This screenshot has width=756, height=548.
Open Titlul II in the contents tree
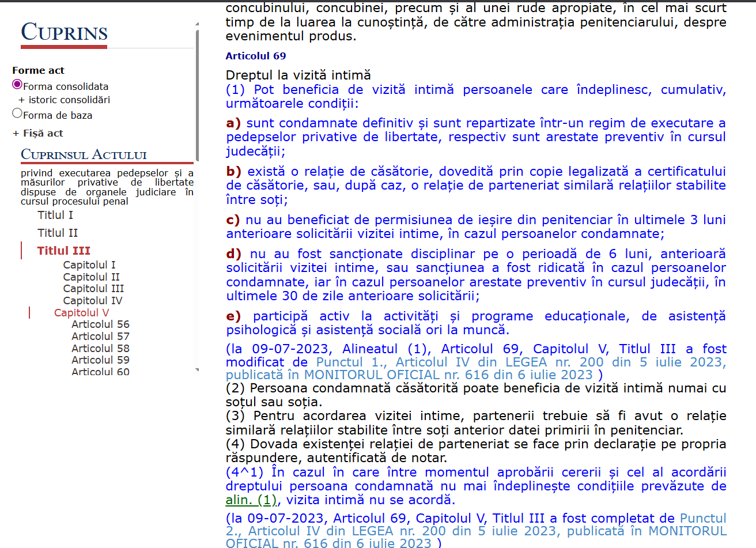[58, 233]
